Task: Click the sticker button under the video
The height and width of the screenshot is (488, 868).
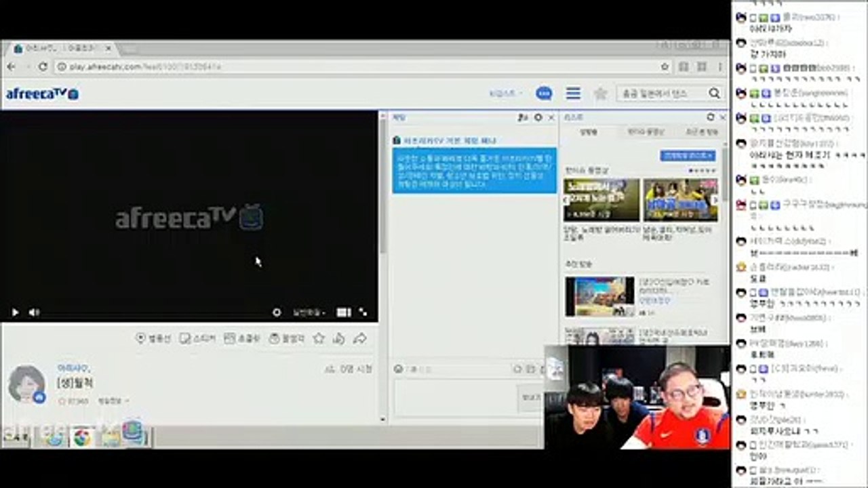Action: 197,338
